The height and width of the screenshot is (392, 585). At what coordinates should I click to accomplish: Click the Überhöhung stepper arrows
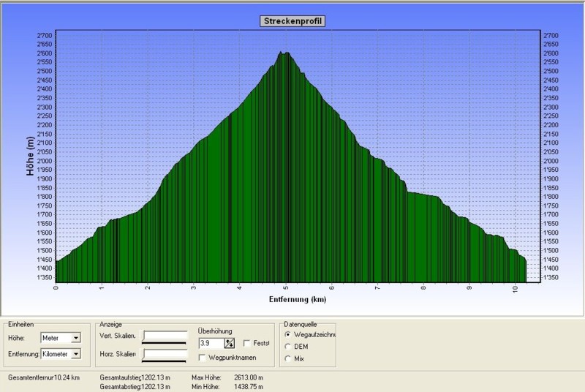(x=229, y=343)
